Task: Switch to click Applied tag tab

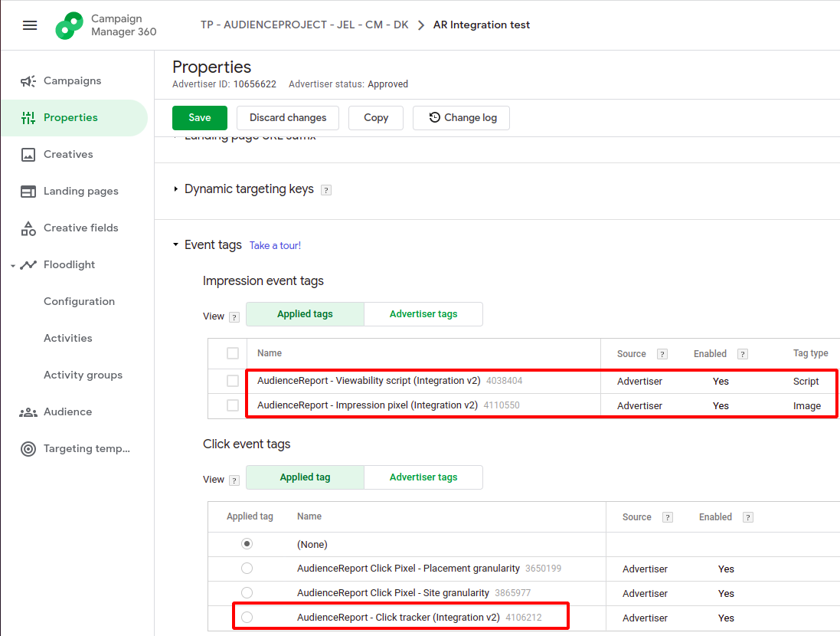Action: pos(305,477)
